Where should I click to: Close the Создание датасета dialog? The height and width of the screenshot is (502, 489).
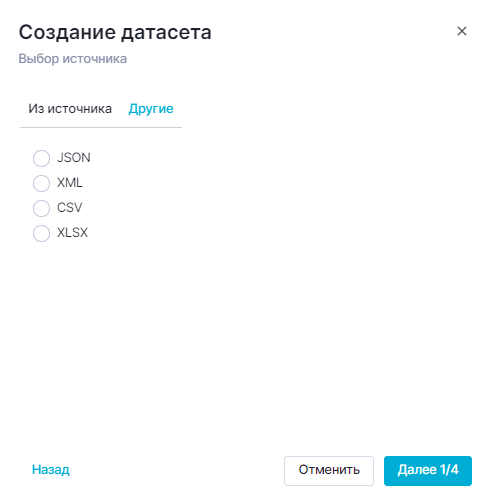point(462,31)
